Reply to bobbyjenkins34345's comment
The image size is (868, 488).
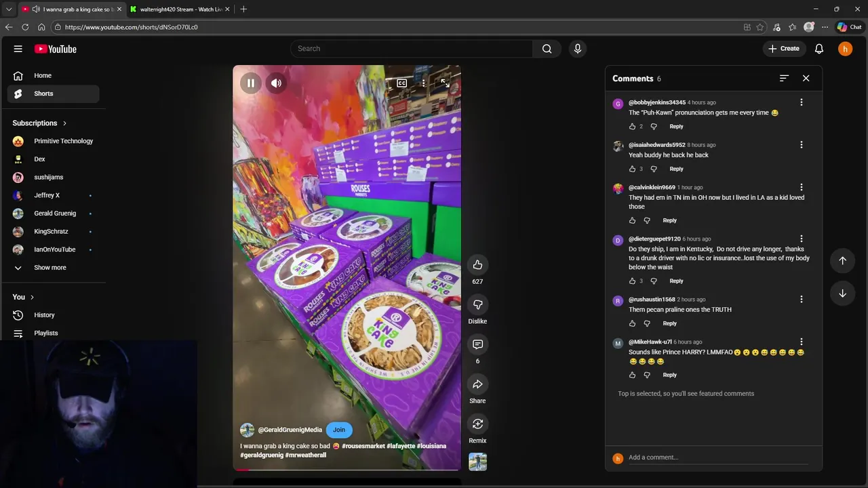pos(676,127)
